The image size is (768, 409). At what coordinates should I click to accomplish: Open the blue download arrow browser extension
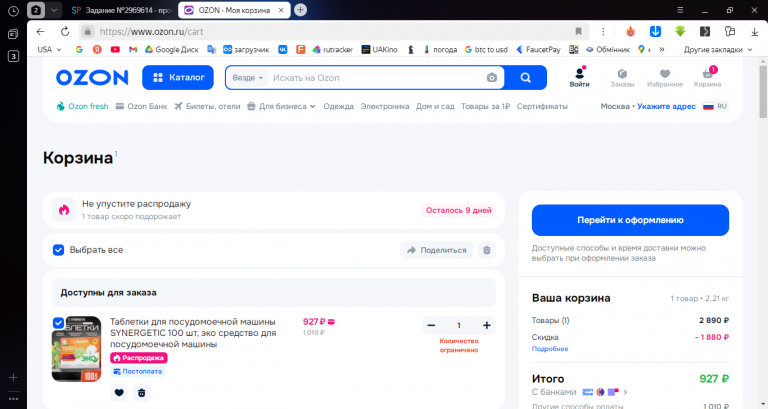click(655, 32)
